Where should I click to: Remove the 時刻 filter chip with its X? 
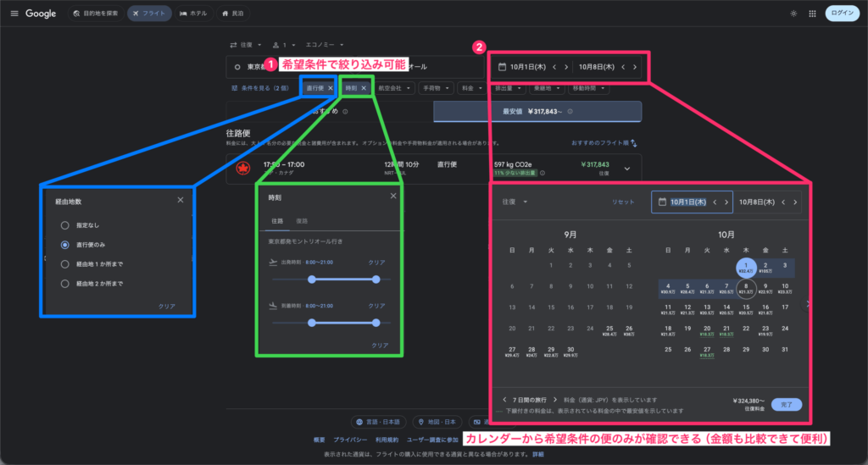364,88
